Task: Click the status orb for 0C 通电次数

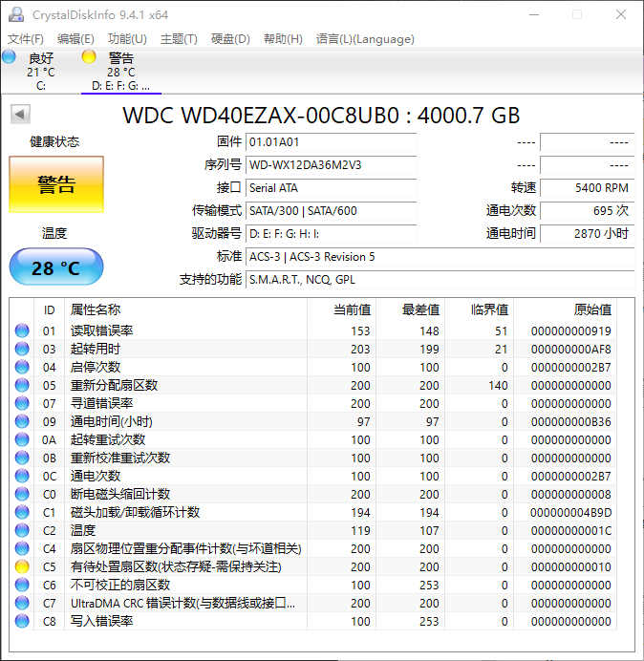Action: click(x=22, y=476)
